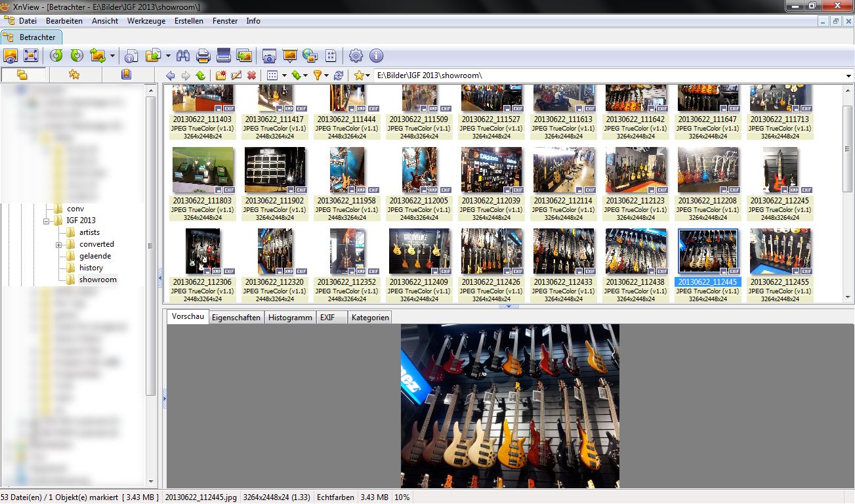Select the folders tree panel tab
Image resolution: width=855 pixels, height=504 pixels.
[24, 75]
